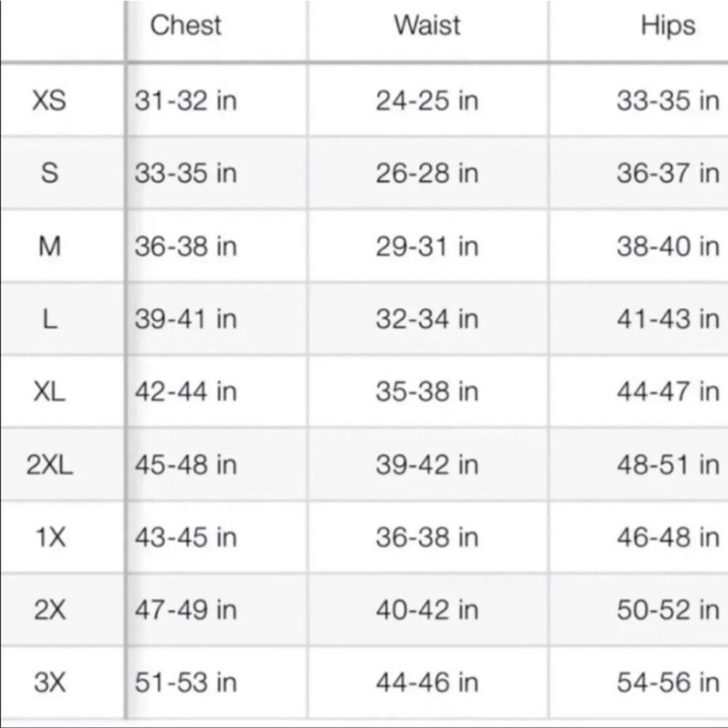The height and width of the screenshot is (728, 728).
Task: Click the 39-42 in waist cell
Action: click(x=427, y=465)
